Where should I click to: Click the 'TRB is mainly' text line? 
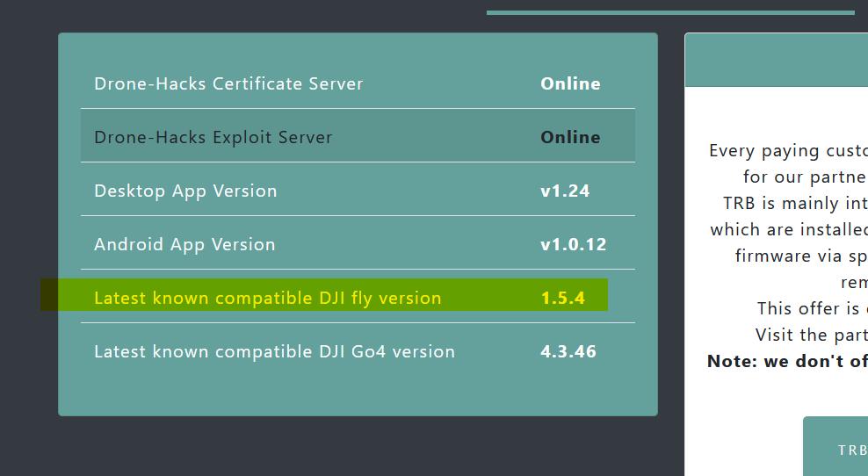[795, 203]
